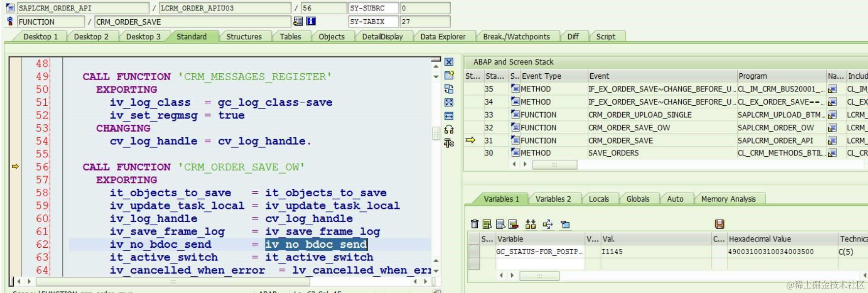Click the Event Type column header
The image size is (868, 293).
[553, 76]
